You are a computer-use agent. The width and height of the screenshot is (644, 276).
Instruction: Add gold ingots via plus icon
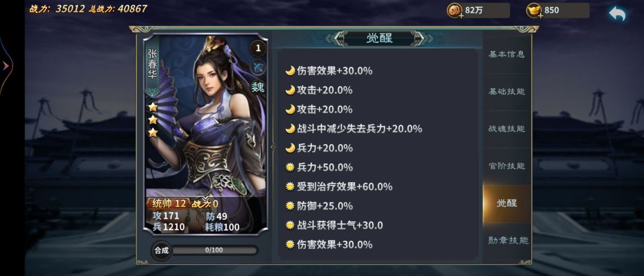tap(540, 15)
